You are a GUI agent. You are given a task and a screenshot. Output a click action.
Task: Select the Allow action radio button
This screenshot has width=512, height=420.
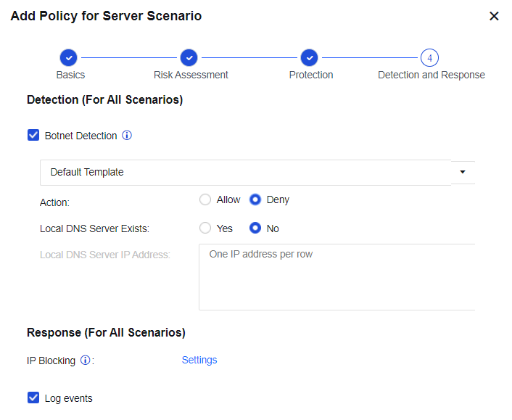coord(205,199)
